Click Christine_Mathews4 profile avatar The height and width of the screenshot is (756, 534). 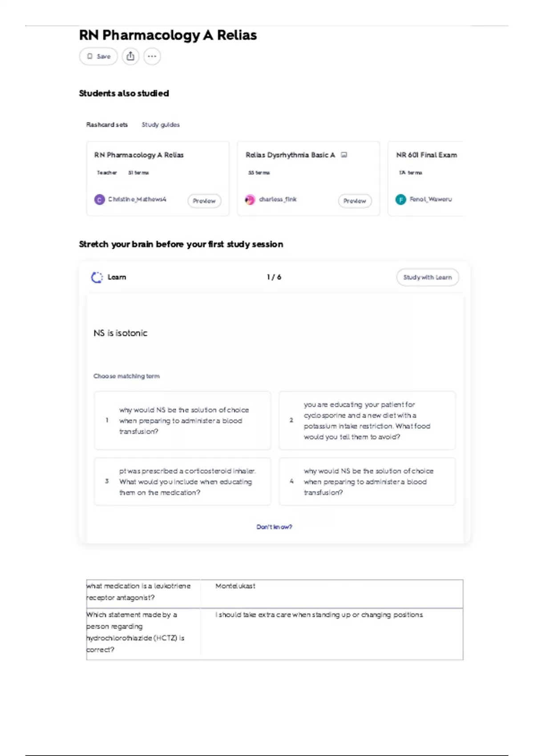point(100,200)
